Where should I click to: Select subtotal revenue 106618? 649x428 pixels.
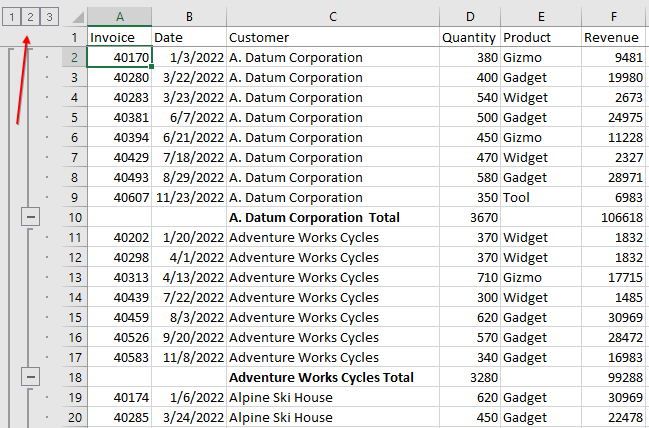tap(614, 217)
